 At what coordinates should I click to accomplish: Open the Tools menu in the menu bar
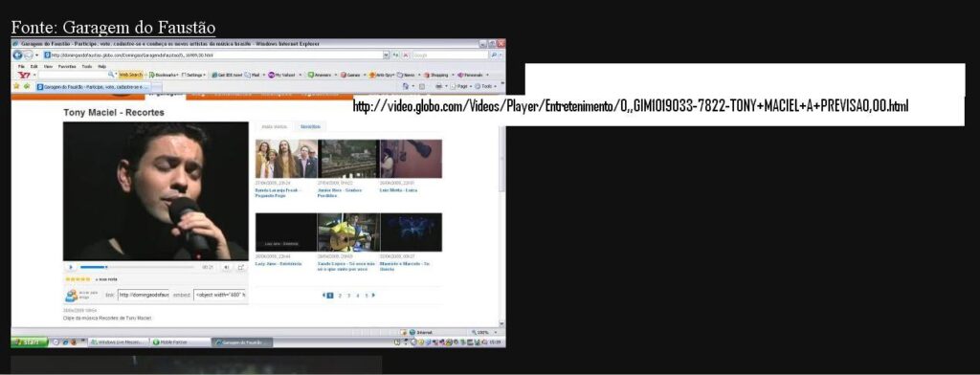[86, 66]
